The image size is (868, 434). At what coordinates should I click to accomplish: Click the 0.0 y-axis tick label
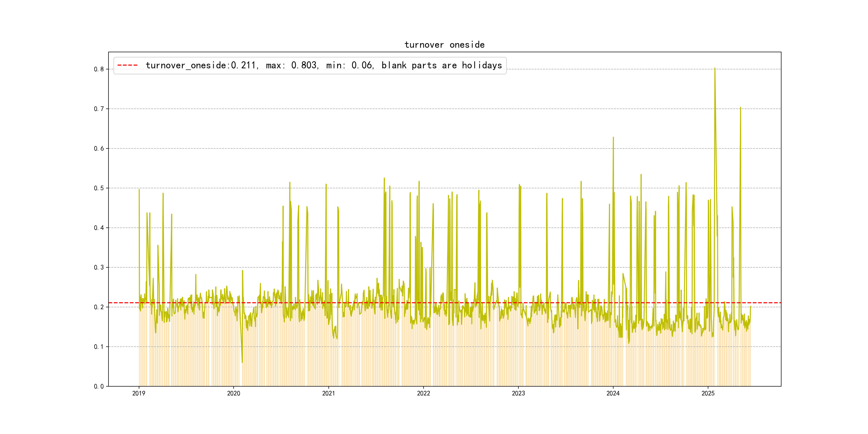point(99,387)
